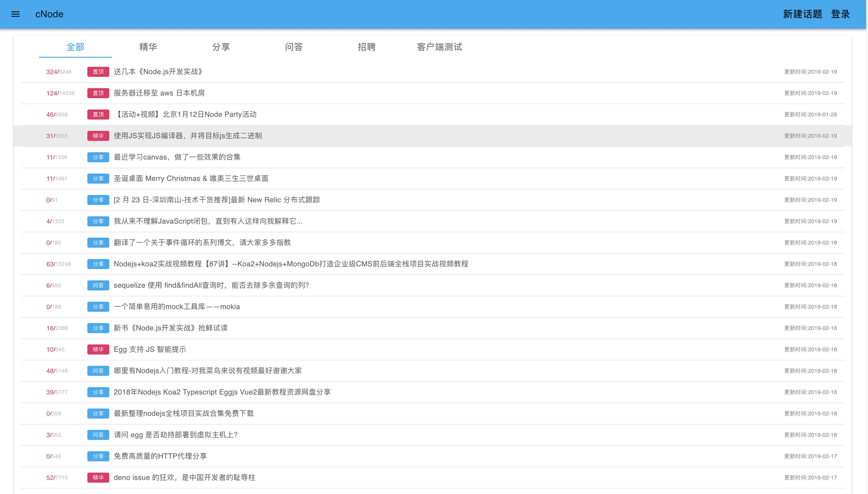Open Egg 支持 JS 智能提示 topic
Viewport: 868px width, 494px height.
[150, 349]
